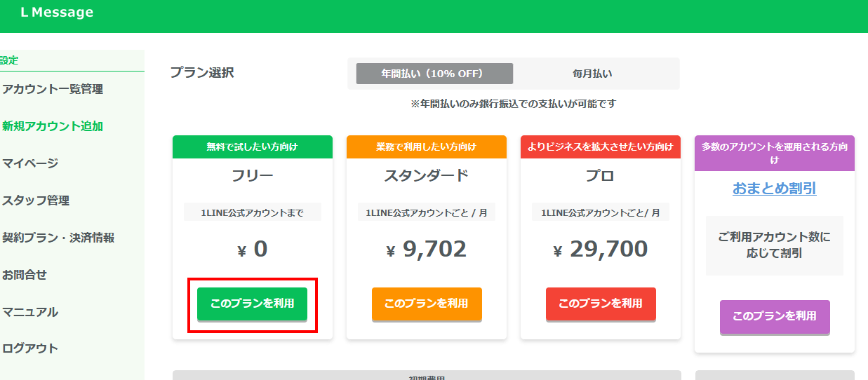The height and width of the screenshot is (380, 868).
Task: Click the ¥ 0 price
Action: (x=253, y=249)
